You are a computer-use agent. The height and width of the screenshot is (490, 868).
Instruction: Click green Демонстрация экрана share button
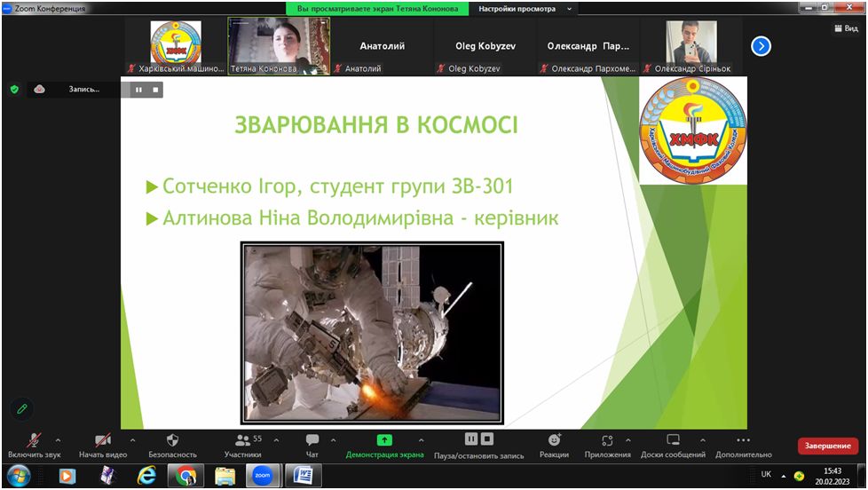pyautogui.click(x=384, y=446)
